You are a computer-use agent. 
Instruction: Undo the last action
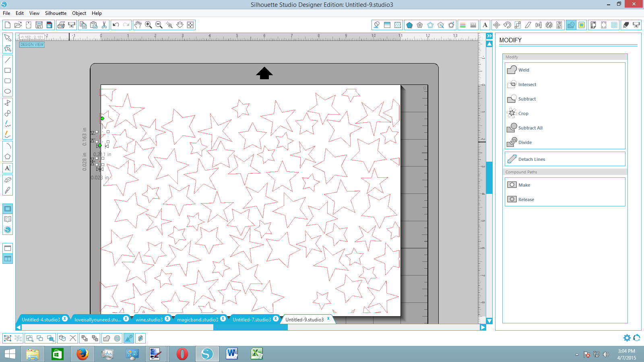click(x=116, y=25)
